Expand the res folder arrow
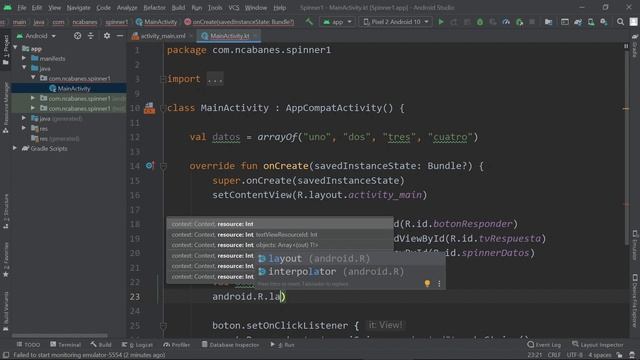The image size is (640, 360). pyautogui.click(x=24, y=128)
